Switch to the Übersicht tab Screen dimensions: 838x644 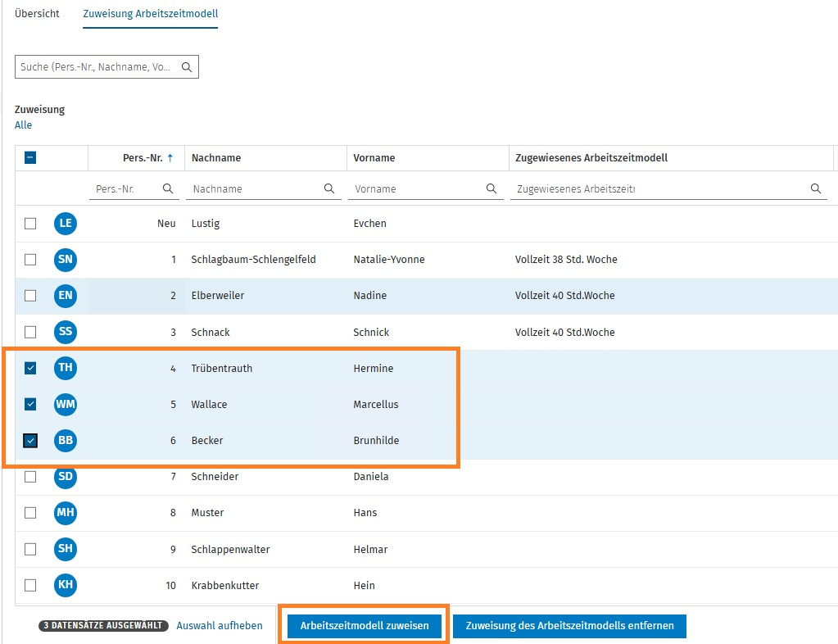[37, 13]
